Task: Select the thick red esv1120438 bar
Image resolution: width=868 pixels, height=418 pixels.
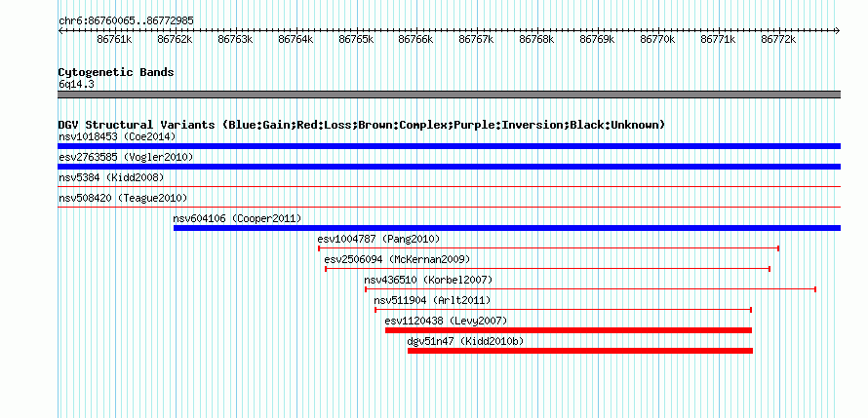Action: tap(569, 330)
